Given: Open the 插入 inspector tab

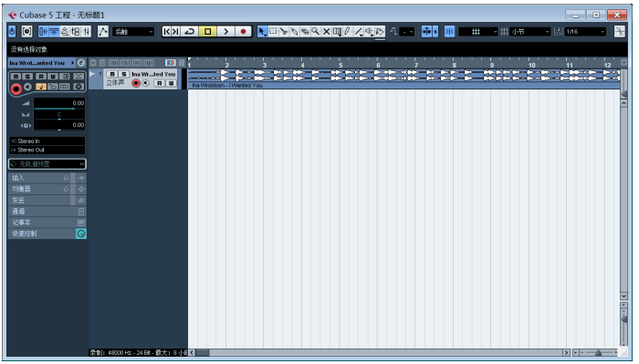Looking at the screenshot, I should pos(38,178).
